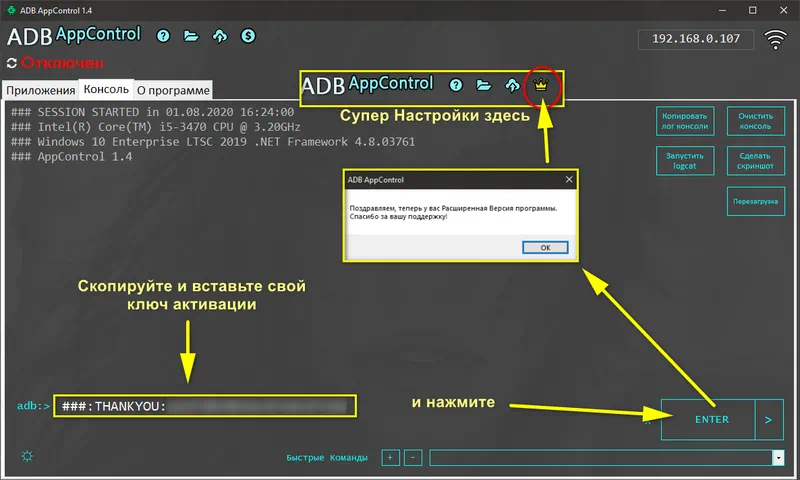Click the IP address field 192.168.0.107
The width and height of the screenshot is (800, 480).
(x=696, y=39)
